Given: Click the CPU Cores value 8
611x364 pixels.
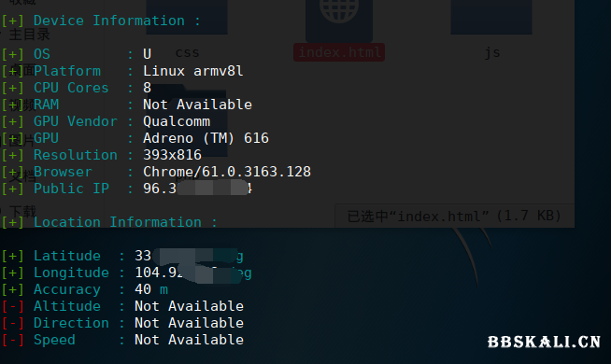Looking at the screenshot, I should click(x=147, y=88).
